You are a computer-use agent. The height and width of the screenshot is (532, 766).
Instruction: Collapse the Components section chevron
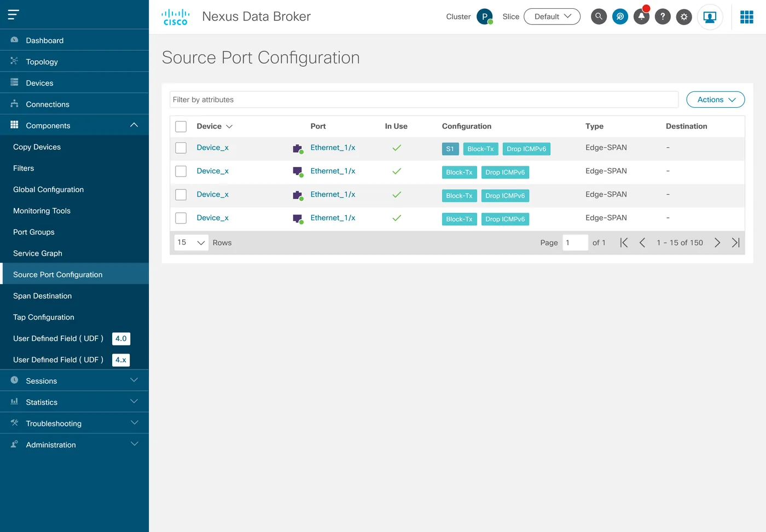(134, 125)
